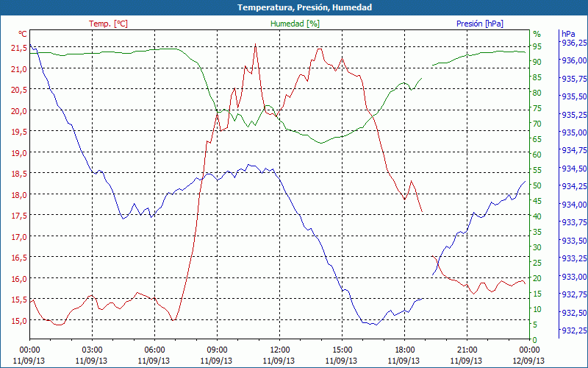Click the 'hPa' pressure axis unit label
Screen dimensions: 588x368
tap(568, 34)
